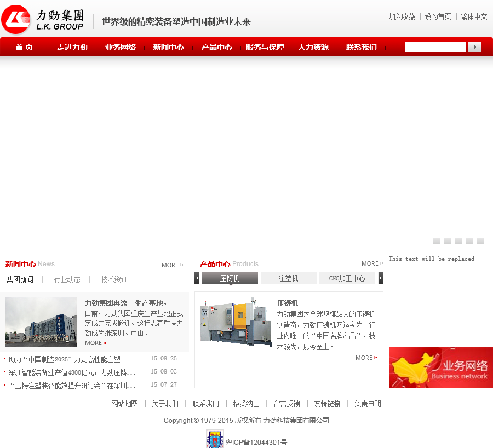Click the L.K. Group red logo
Viewport: 493px width, 448px height.
[16, 20]
